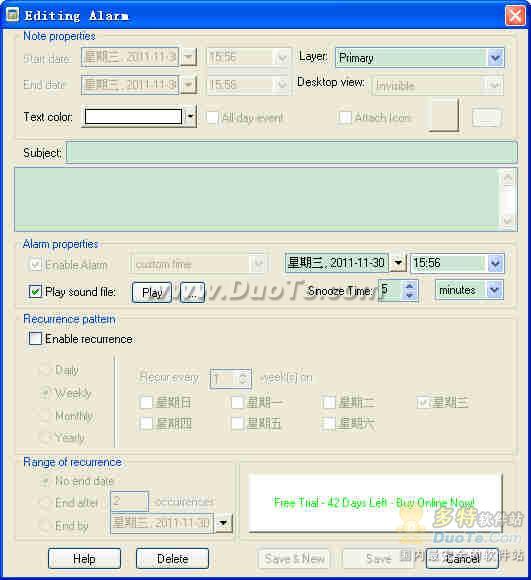Click the Recur every weeks spinner

[231, 378]
